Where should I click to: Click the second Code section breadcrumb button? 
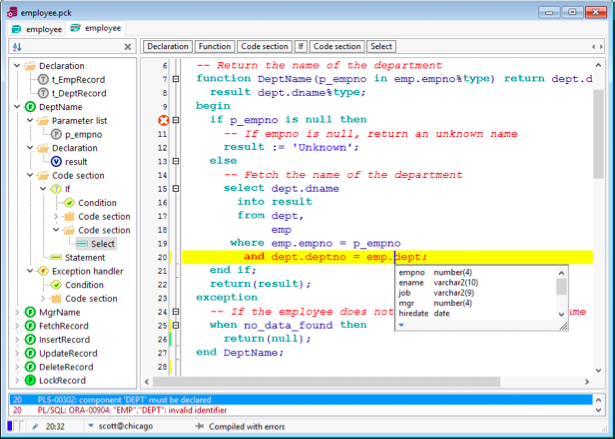click(337, 46)
